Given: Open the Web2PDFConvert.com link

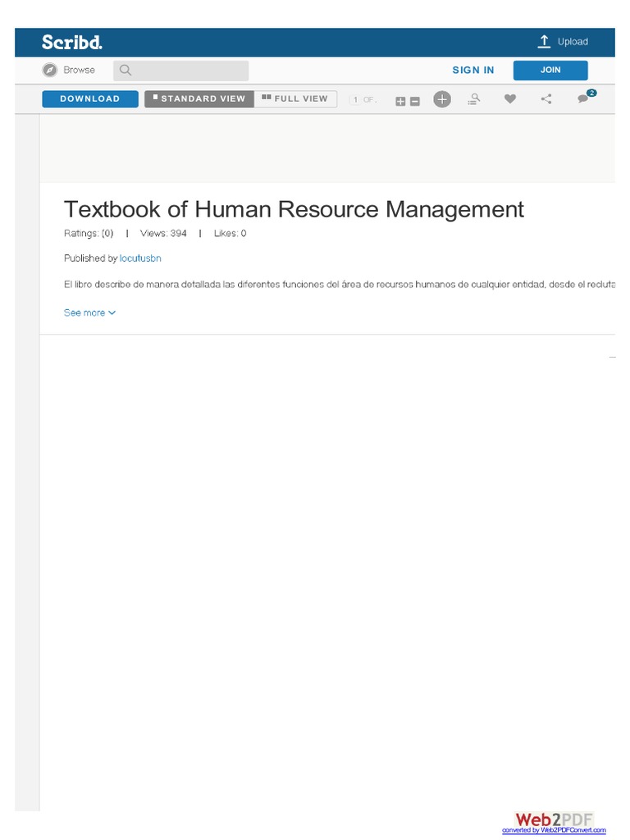Looking at the screenshot, I should click(554, 830).
